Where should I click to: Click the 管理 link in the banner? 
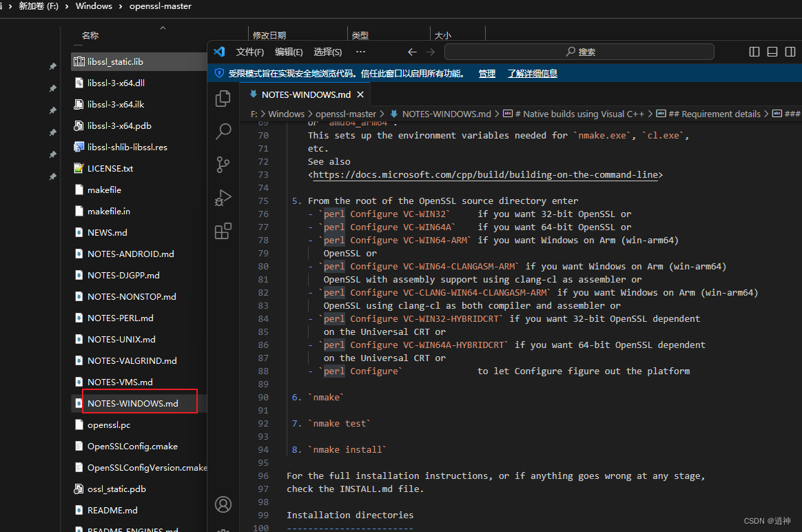click(x=487, y=73)
